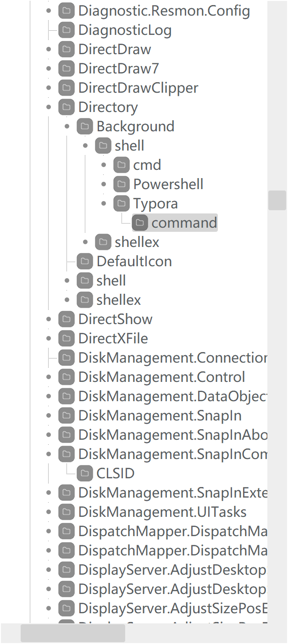Screen dimensions: 288x644
Task: Click the CLSID folder icon
Action: (85, 473)
